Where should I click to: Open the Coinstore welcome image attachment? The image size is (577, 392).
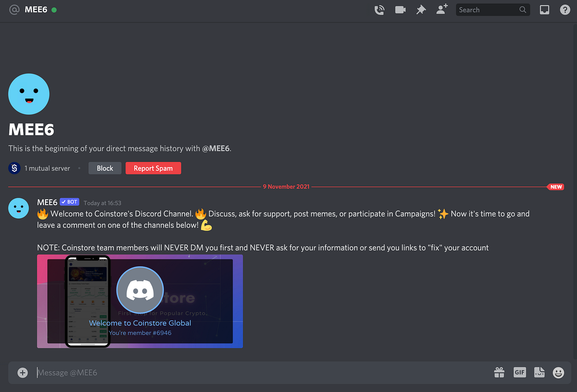(140, 301)
